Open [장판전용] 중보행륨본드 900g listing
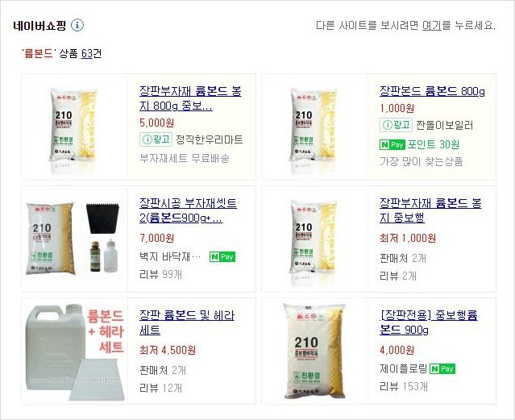The width and height of the screenshot is (515, 420). (428, 322)
